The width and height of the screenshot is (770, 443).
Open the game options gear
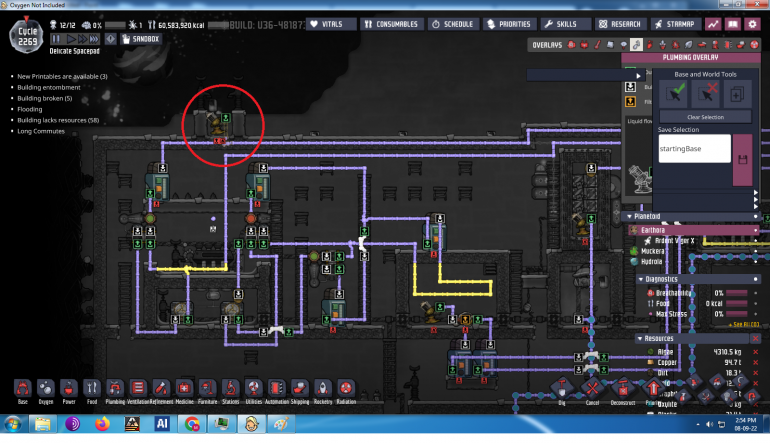click(752, 24)
